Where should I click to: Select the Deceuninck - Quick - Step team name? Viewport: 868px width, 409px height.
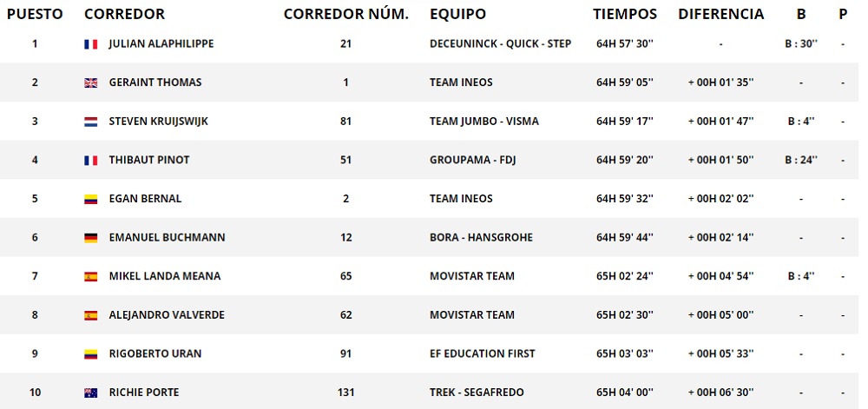coord(500,44)
